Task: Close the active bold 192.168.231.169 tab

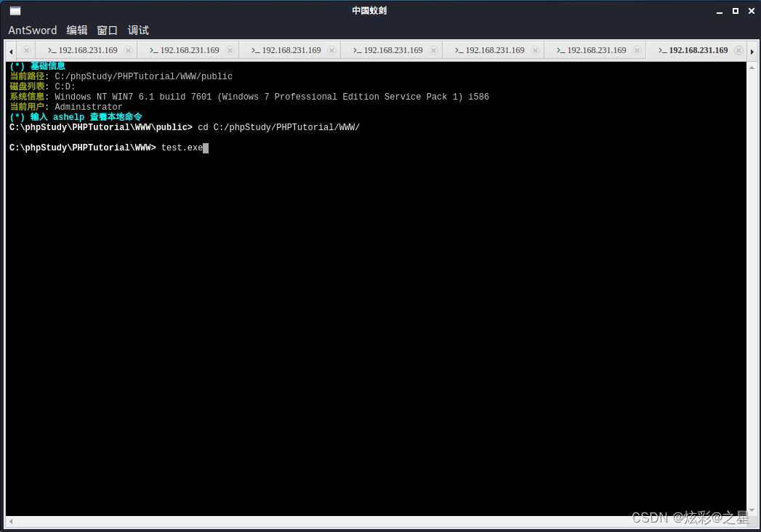Action: (x=738, y=50)
